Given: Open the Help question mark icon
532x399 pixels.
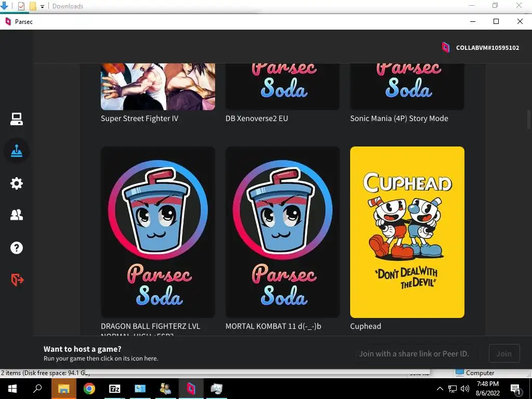Looking at the screenshot, I should point(16,248).
